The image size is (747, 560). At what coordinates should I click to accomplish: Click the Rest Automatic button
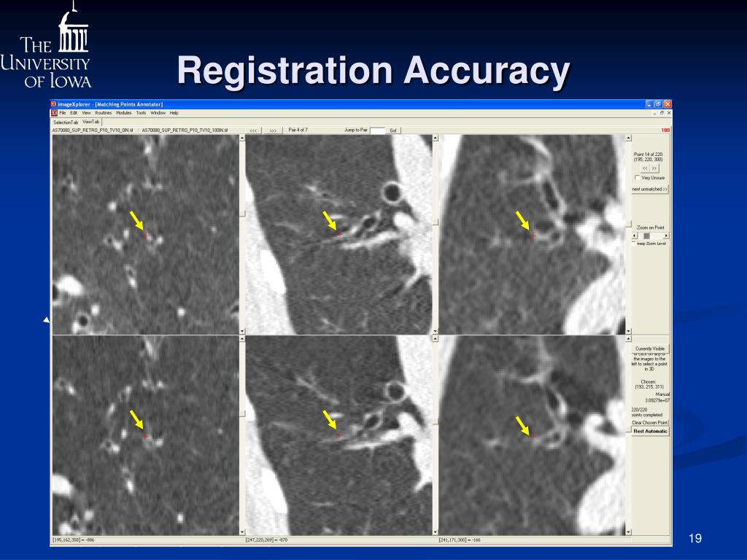(x=650, y=432)
